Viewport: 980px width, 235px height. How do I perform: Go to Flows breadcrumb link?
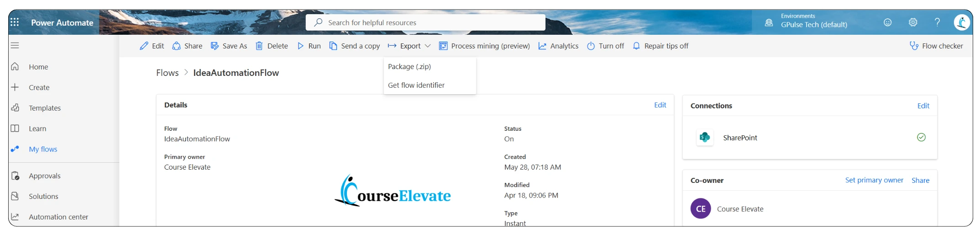(x=167, y=73)
